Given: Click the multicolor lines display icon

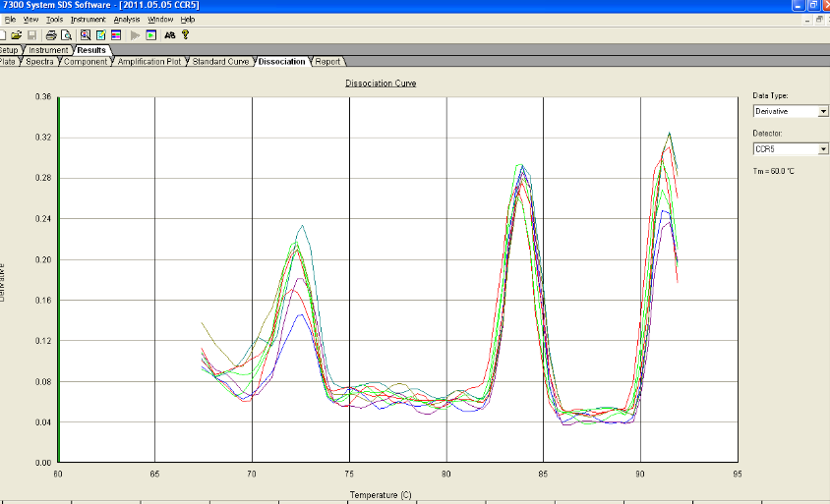Looking at the screenshot, I should pyautogui.click(x=115, y=34).
